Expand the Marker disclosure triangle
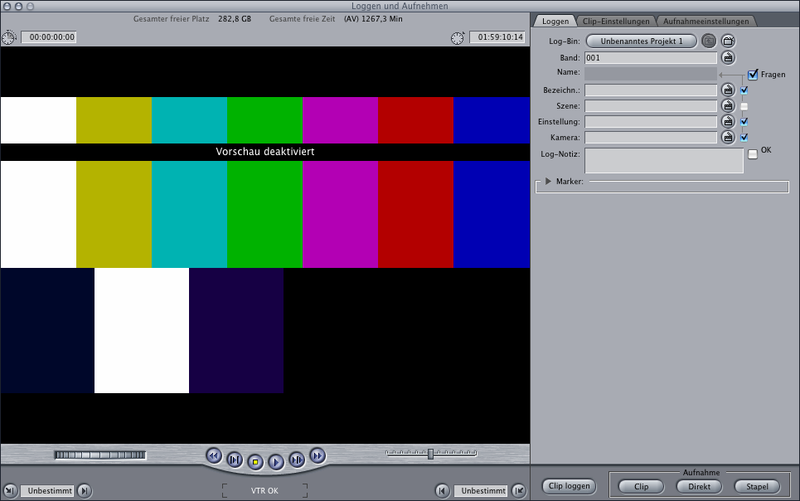Screen dimensions: 800x501 pos(548,181)
